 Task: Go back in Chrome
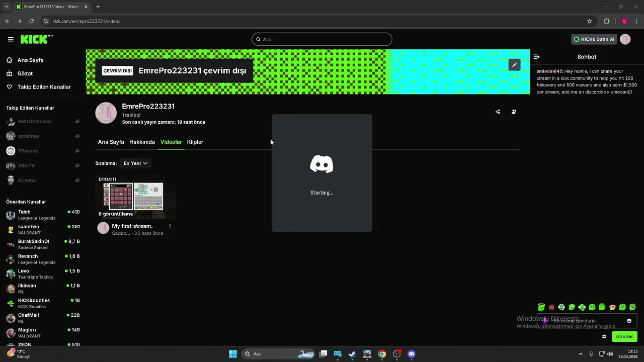tap(7, 21)
